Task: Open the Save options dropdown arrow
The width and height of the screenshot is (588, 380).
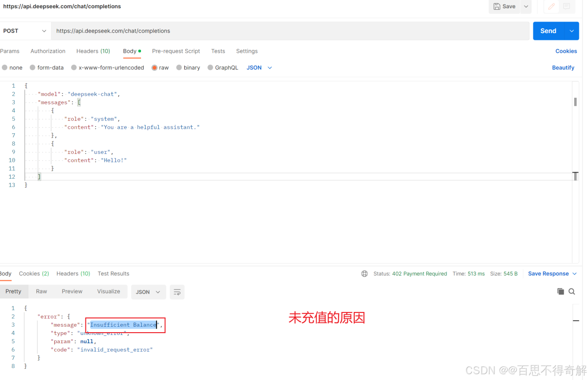Action: coord(526,6)
